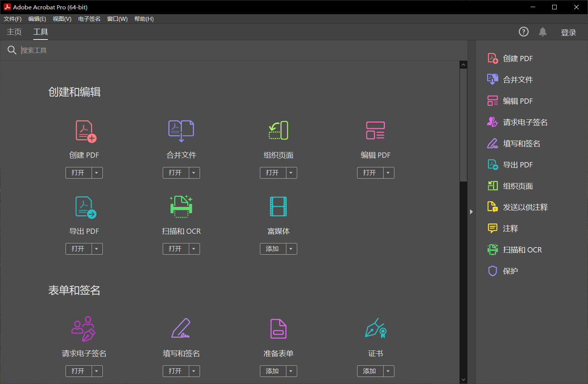Open the notifications bell icon
The height and width of the screenshot is (384, 588).
543,32
